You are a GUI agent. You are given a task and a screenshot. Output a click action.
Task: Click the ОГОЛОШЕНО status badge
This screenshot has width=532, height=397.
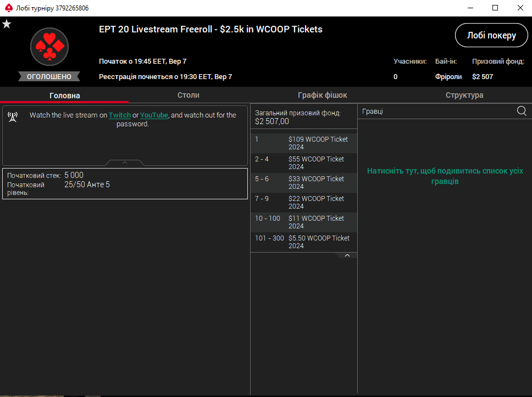click(x=49, y=77)
